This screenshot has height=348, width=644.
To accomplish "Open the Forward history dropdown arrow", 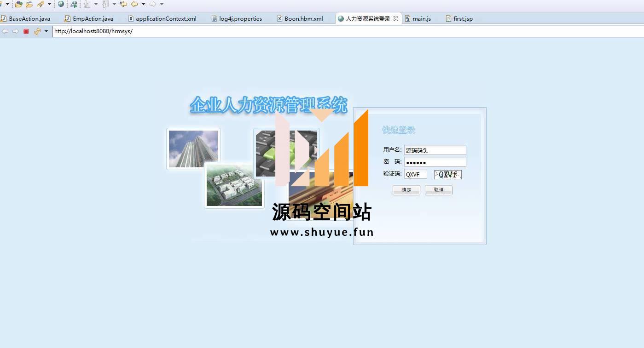I will coord(162,4).
